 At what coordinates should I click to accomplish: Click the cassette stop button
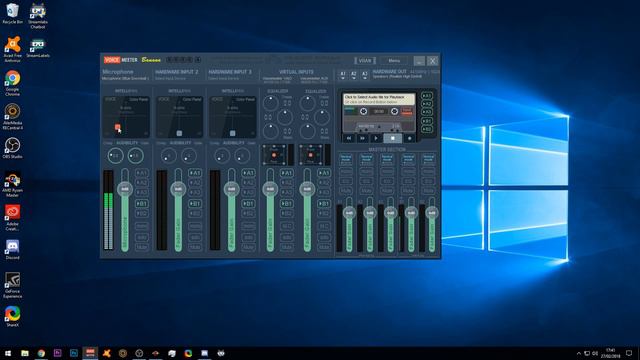[x=393, y=138]
